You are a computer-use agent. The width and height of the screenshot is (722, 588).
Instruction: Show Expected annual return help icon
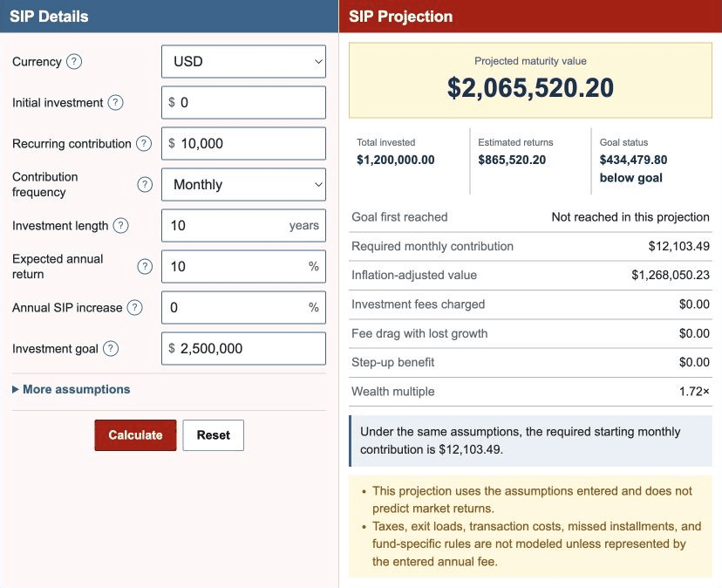145,266
